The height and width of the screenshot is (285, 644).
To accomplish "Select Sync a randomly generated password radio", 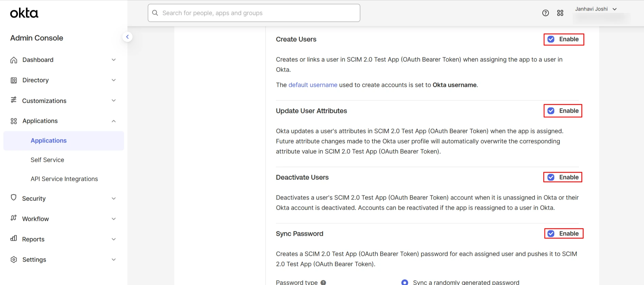I will [404, 282].
